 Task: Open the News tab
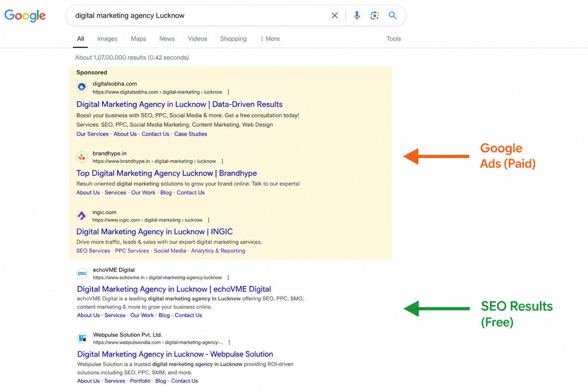(x=167, y=39)
